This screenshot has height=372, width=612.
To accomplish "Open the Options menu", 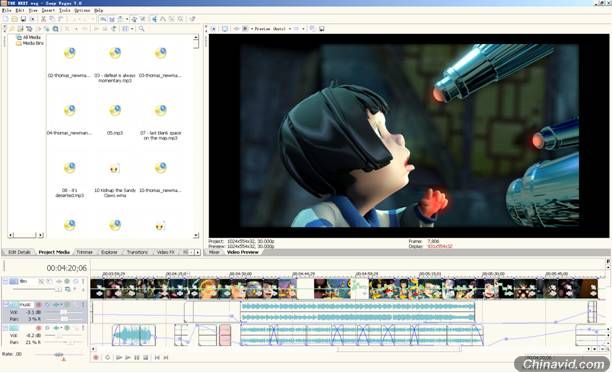I will 82,10.
